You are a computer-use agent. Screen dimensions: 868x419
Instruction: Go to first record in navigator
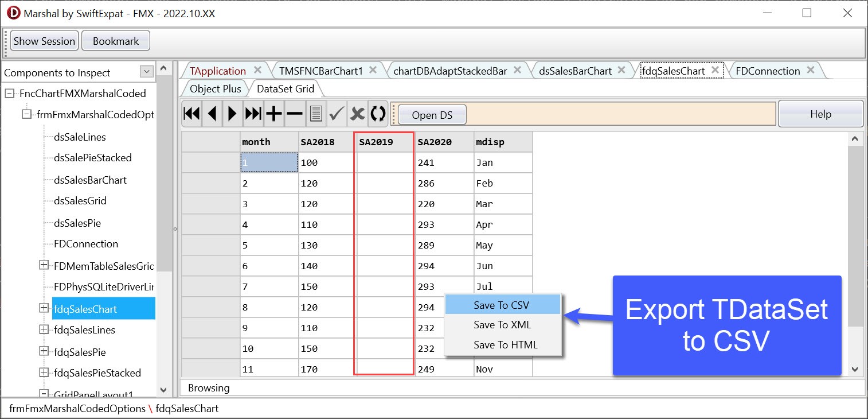tap(191, 114)
